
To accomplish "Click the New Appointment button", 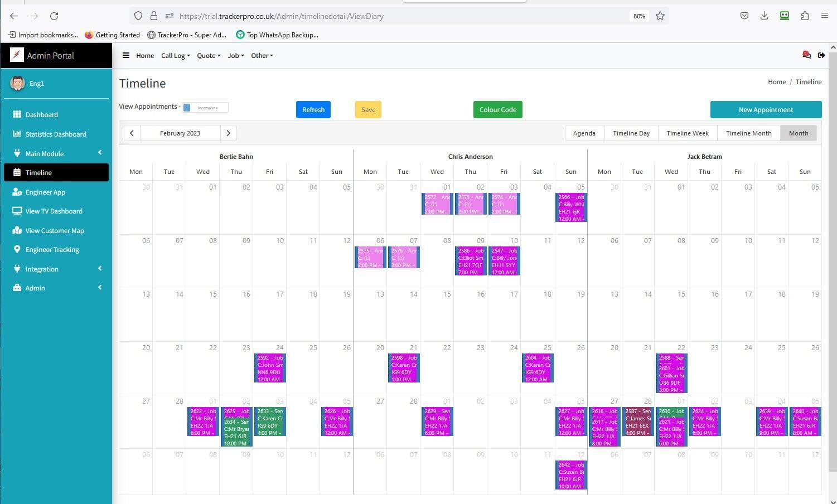I will (765, 110).
